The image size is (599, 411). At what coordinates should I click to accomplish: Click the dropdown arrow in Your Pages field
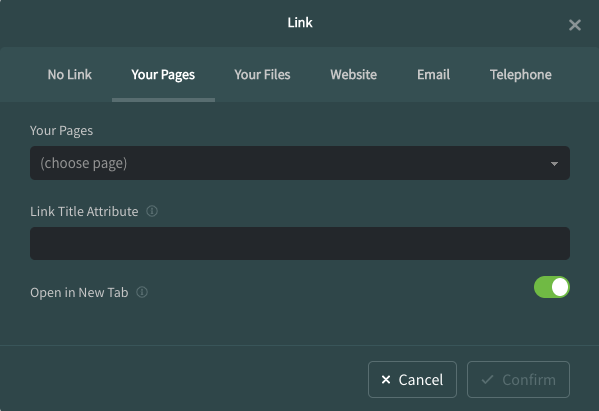tap(554, 164)
